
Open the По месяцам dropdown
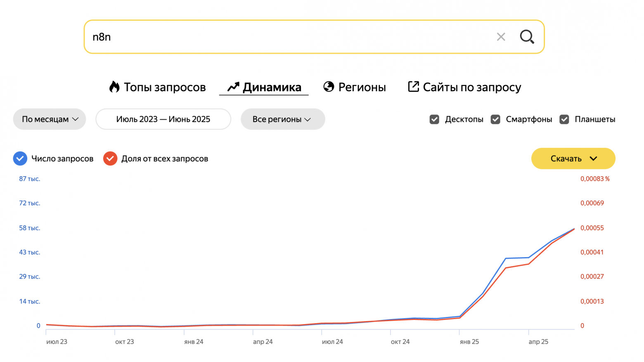tap(50, 119)
